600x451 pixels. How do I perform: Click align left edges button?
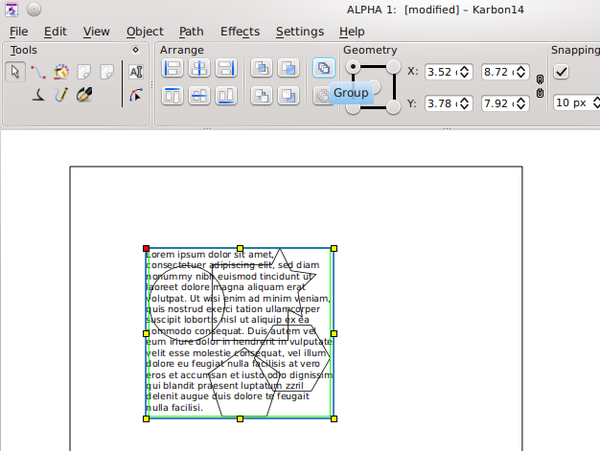point(172,70)
